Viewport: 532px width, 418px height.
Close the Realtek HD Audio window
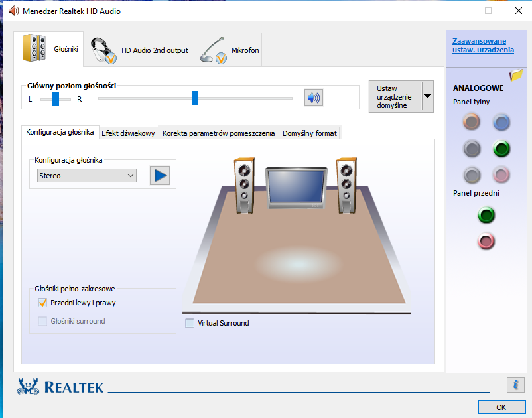[x=519, y=11]
